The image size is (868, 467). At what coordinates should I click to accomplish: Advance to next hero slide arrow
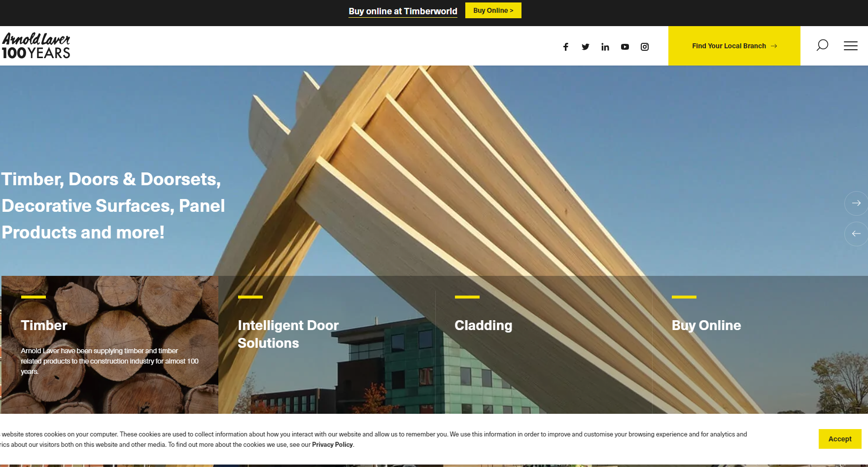[856, 203]
